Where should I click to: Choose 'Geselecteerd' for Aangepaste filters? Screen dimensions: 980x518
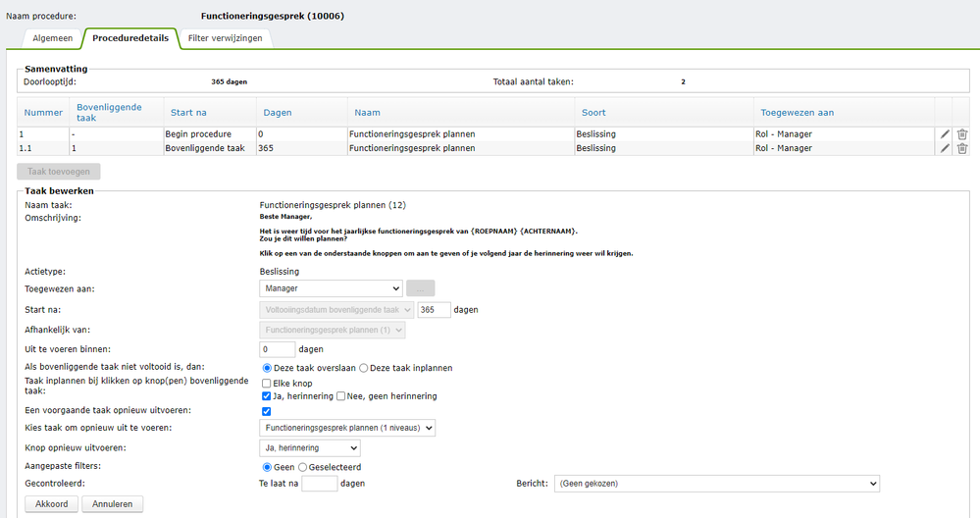pos(302,467)
